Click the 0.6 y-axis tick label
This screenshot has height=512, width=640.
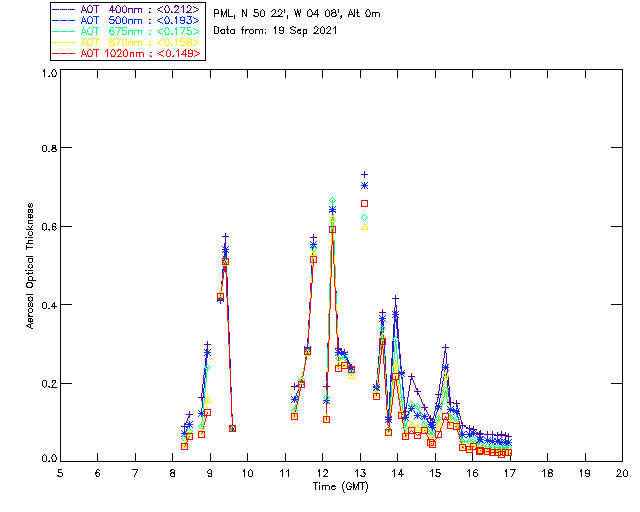tap(49, 226)
